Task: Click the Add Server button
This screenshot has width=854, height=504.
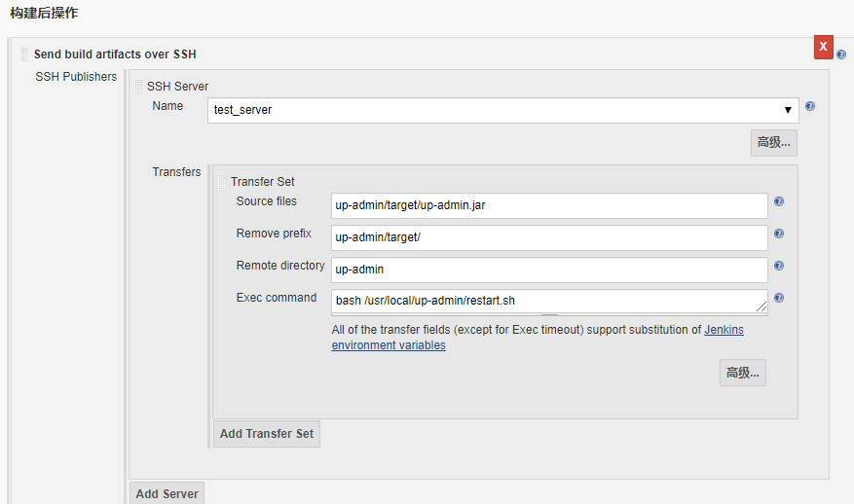Action: [167, 493]
